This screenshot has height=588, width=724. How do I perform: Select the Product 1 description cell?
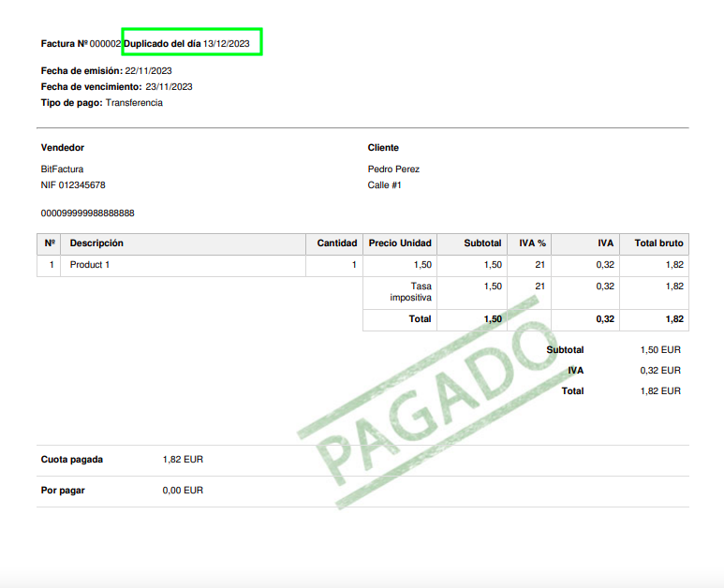coord(90,265)
